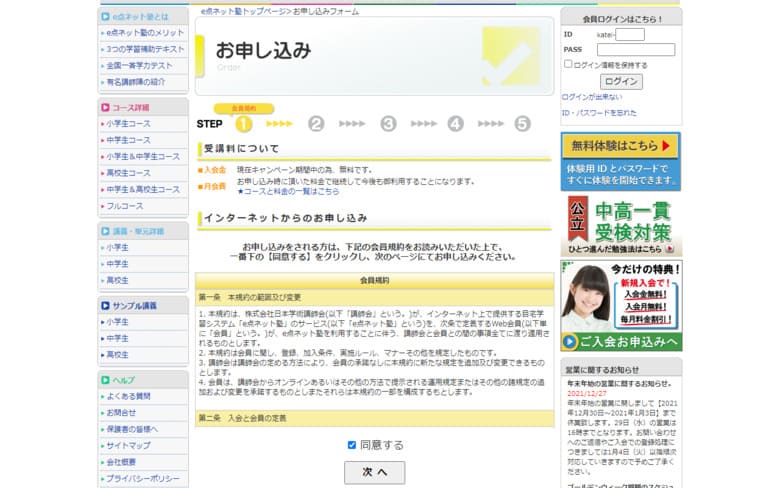Open 保護者の皆様へ link
780x488 pixels.
point(132,429)
